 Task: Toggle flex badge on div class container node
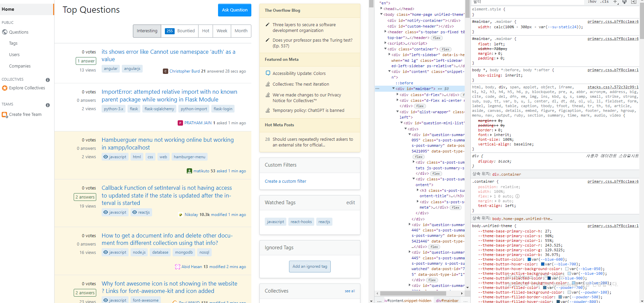click(x=445, y=49)
